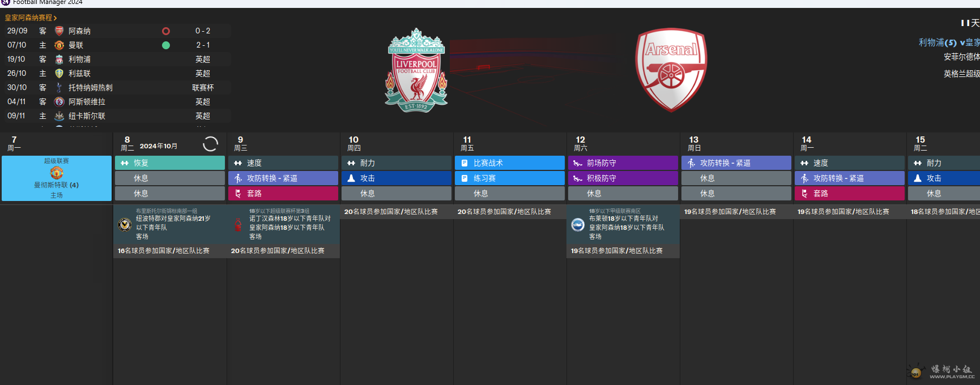Click the 利物浦(5) team link at top right
The width and height of the screenshot is (980, 385).
coord(938,42)
